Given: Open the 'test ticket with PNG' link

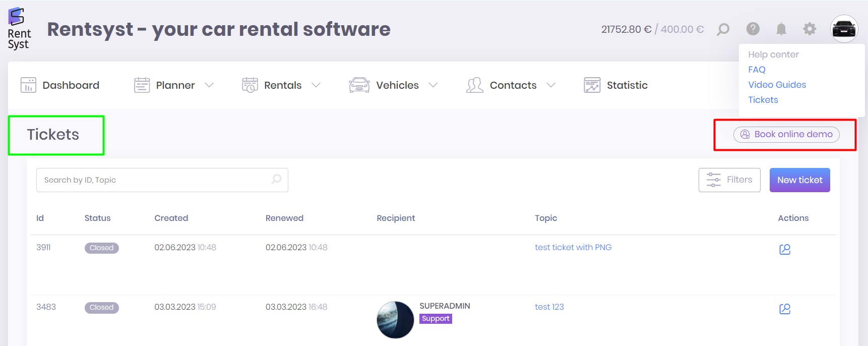Looking at the screenshot, I should [573, 247].
